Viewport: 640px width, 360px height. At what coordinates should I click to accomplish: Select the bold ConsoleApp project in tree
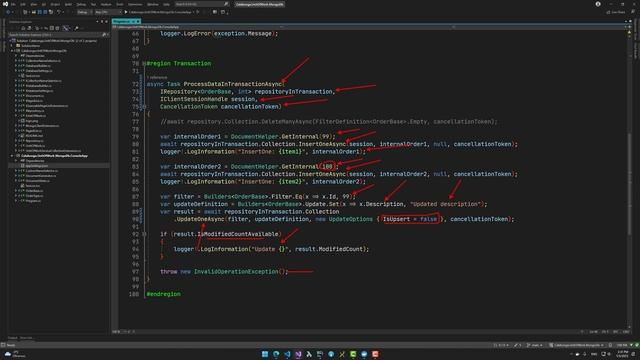[x=54, y=156]
